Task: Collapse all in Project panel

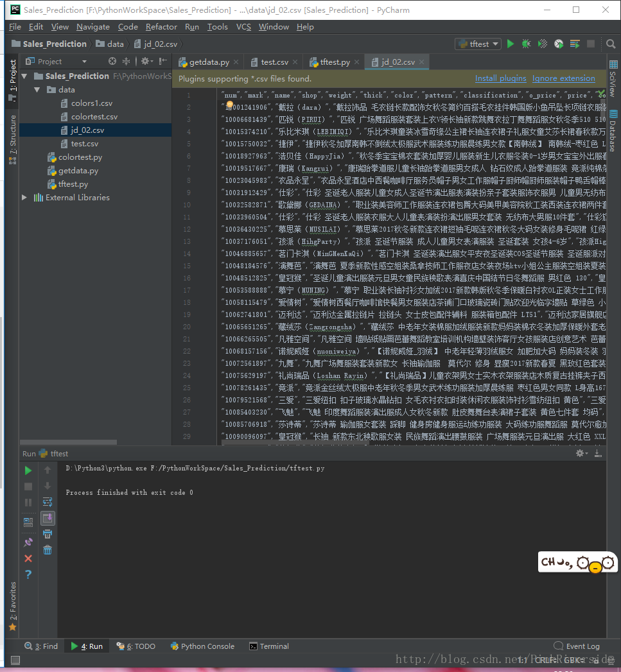Action: 126,61
